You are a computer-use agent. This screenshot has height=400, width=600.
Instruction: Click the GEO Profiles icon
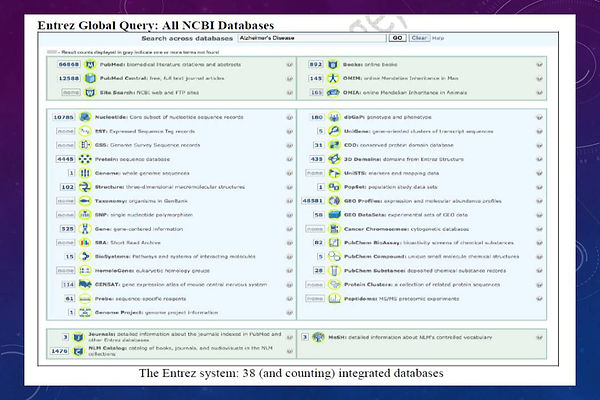[x=334, y=201]
